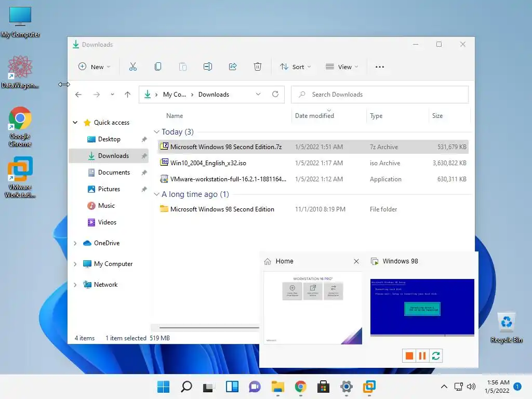Select Music in the navigation pane

coord(109,206)
